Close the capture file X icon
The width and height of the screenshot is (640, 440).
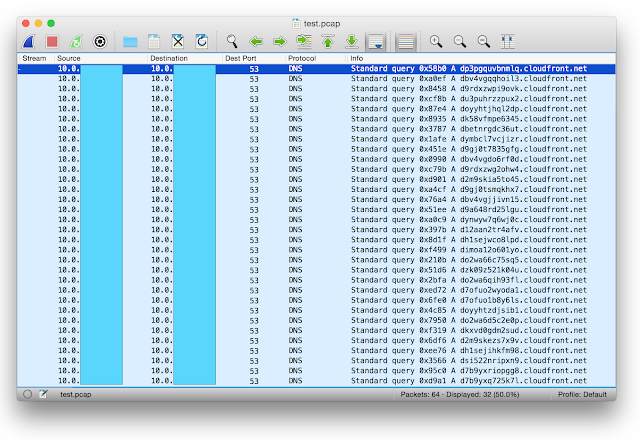coord(178,41)
